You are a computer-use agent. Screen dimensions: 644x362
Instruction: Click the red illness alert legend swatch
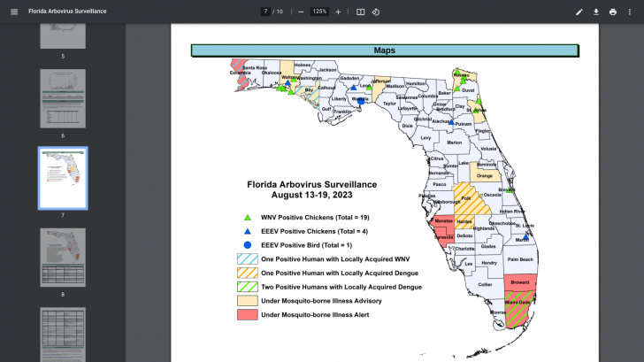click(247, 314)
